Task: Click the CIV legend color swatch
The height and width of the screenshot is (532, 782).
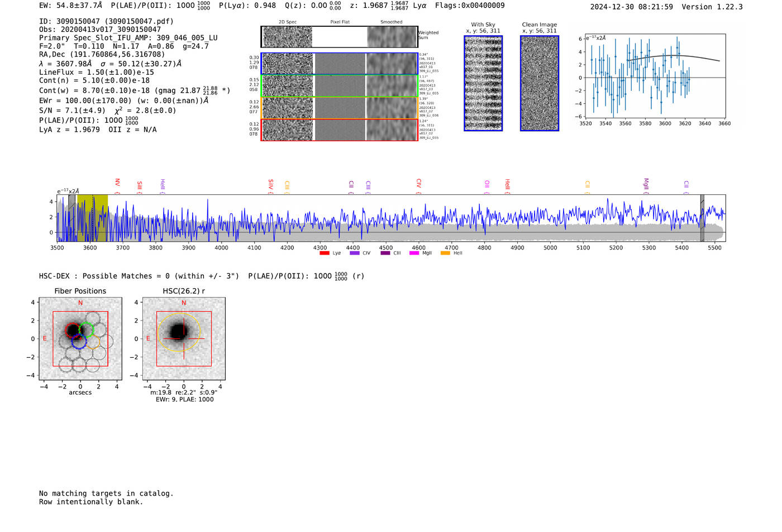Action: [x=354, y=253]
